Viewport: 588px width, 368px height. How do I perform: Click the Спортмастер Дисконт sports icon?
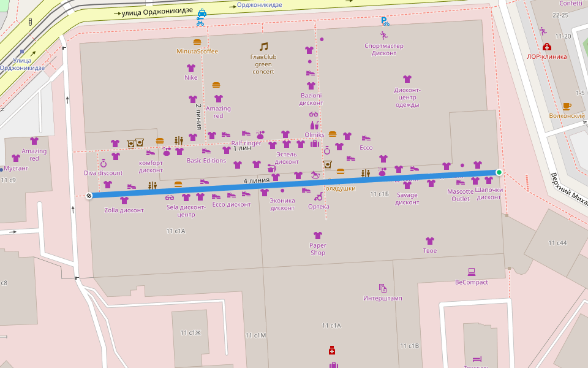[x=384, y=36]
